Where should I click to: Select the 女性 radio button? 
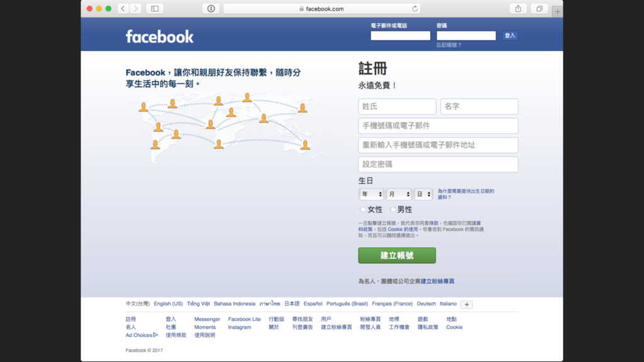[x=362, y=209]
